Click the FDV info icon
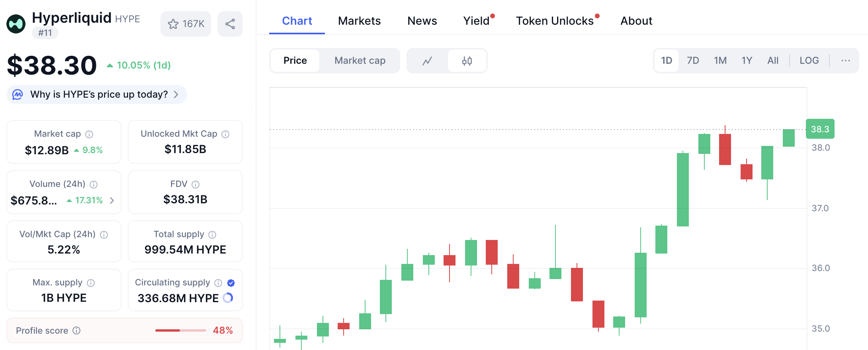This screenshot has height=350, width=868. point(195,185)
